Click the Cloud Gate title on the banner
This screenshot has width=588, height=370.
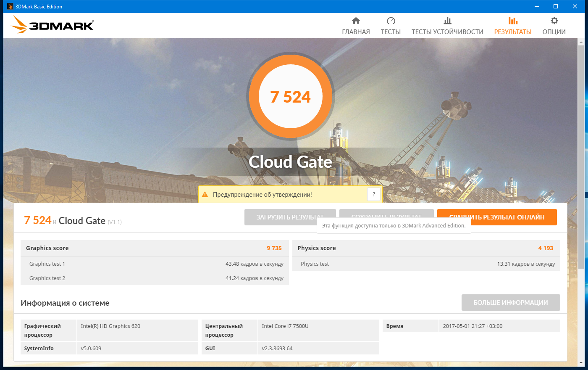click(291, 162)
